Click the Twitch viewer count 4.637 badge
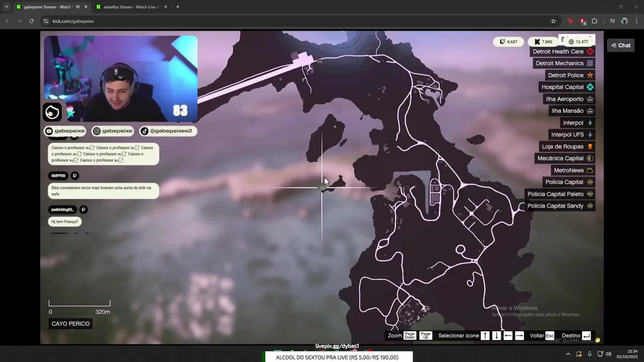Viewport: 644px width, 362px height. click(x=508, y=42)
